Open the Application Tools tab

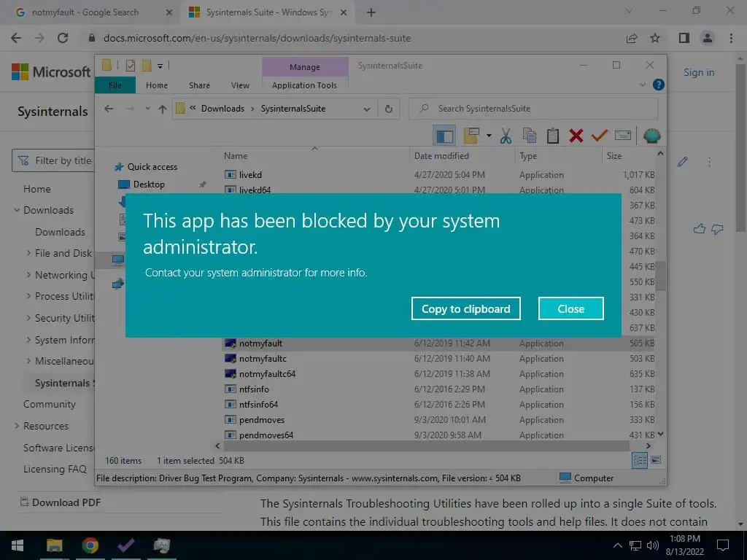[x=304, y=85]
